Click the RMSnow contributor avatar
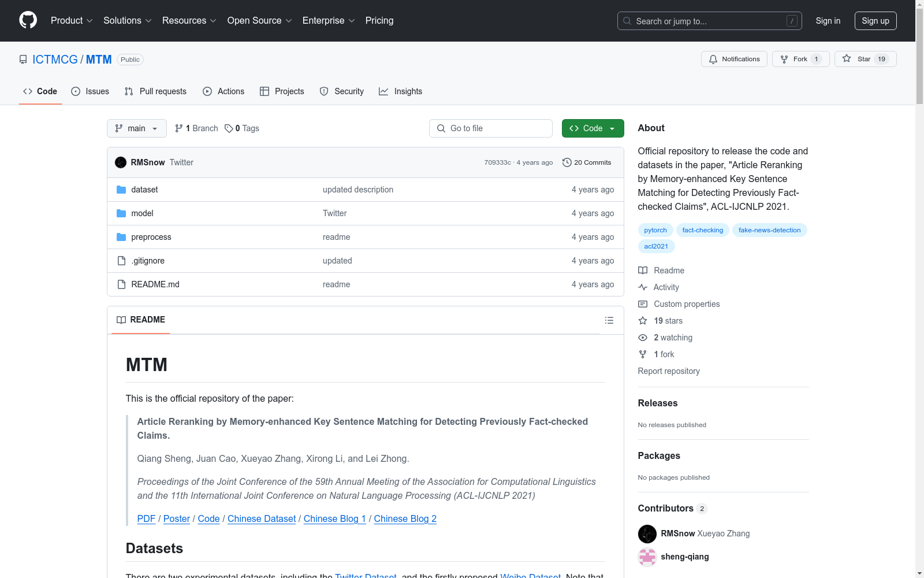The height and width of the screenshot is (578, 924). 647,533
